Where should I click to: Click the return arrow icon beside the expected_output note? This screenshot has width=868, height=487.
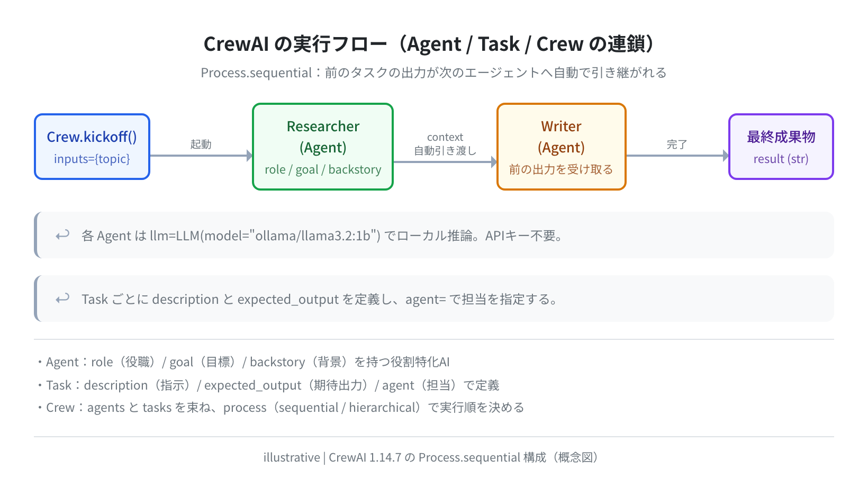[62, 299]
